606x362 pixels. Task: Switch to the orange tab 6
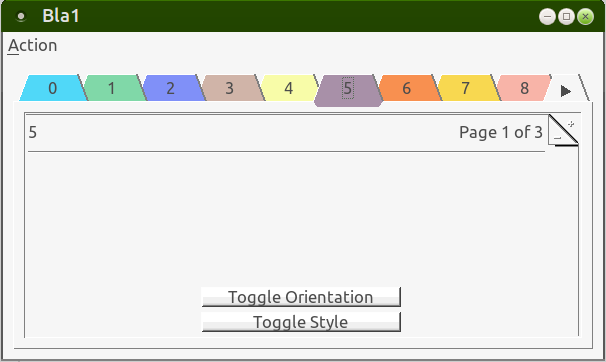tap(407, 88)
